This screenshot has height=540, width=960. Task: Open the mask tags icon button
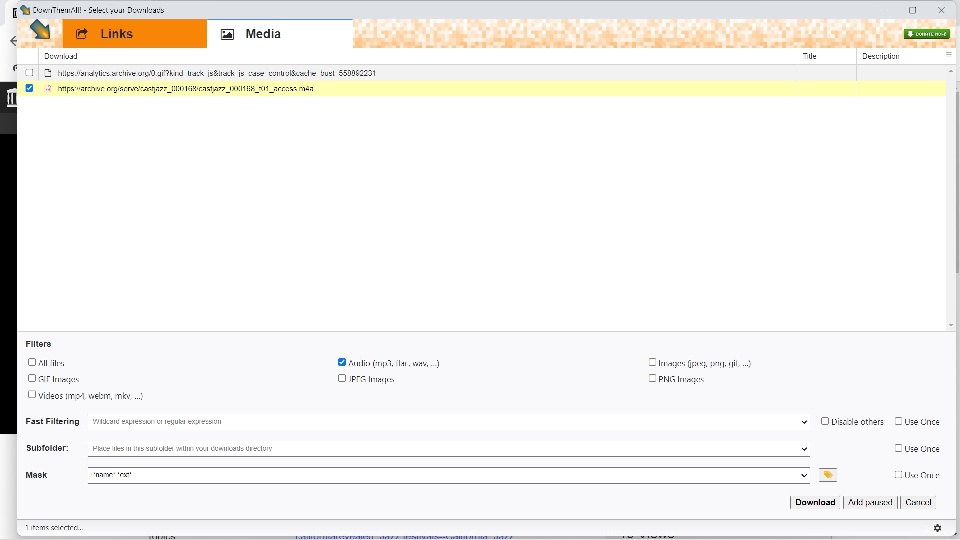point(827,475)
